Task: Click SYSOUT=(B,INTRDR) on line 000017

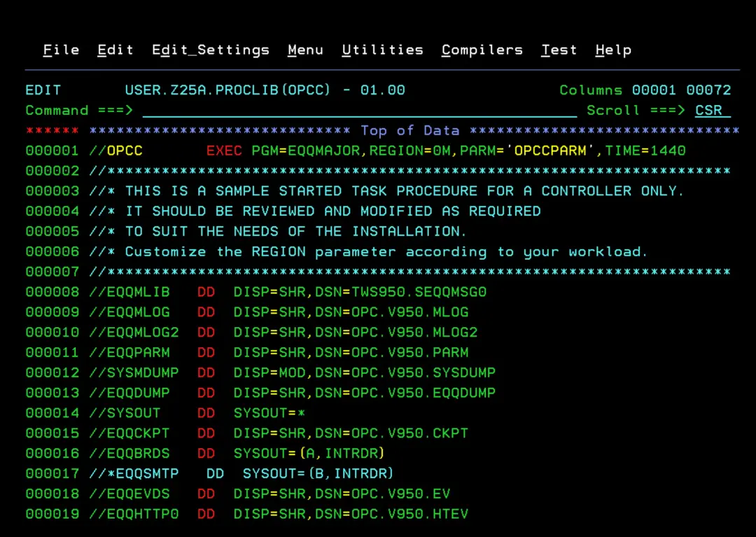Action: [x=318, y=475]
